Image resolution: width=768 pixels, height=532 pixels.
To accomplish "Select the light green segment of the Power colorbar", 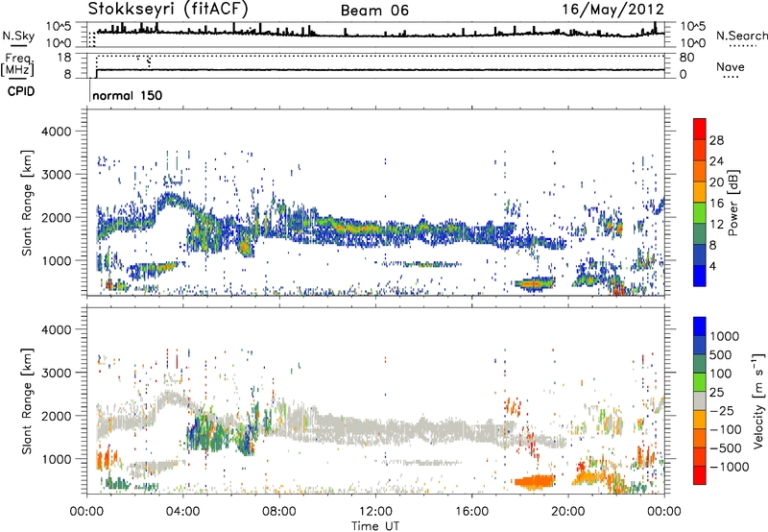I will [700, 213].
